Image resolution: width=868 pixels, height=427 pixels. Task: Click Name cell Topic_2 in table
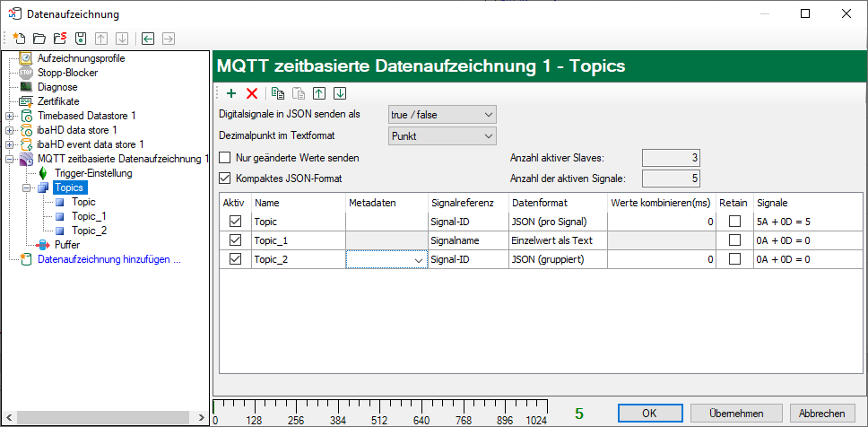tap(299, 259)
